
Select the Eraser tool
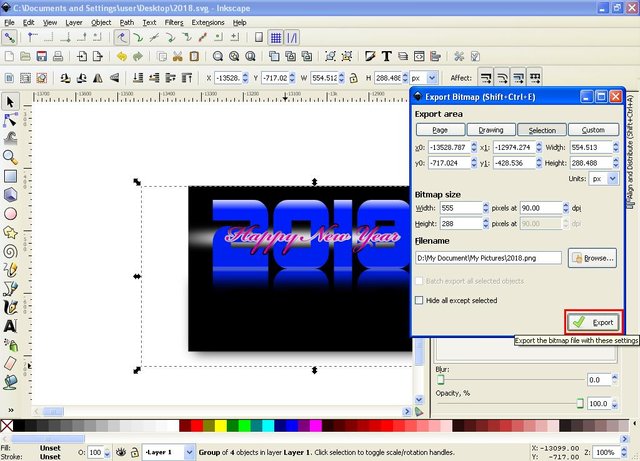coord(10,363)
